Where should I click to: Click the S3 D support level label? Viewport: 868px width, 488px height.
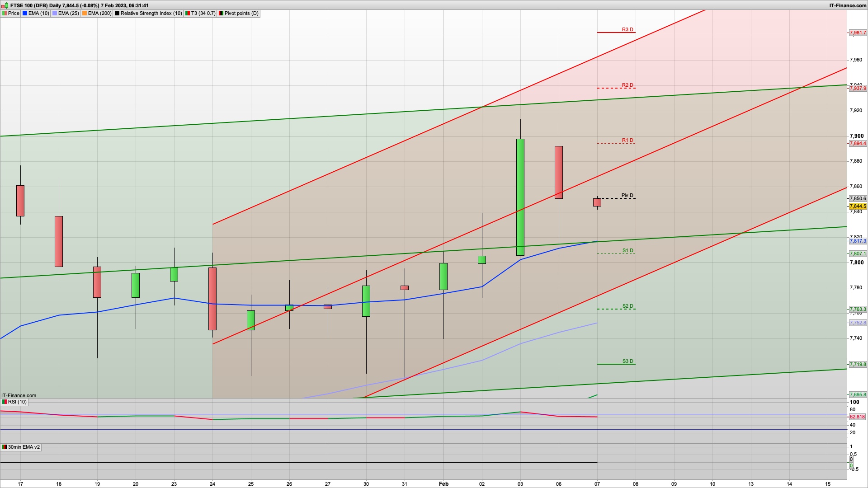pyautogui.click(x=627, y=361)
